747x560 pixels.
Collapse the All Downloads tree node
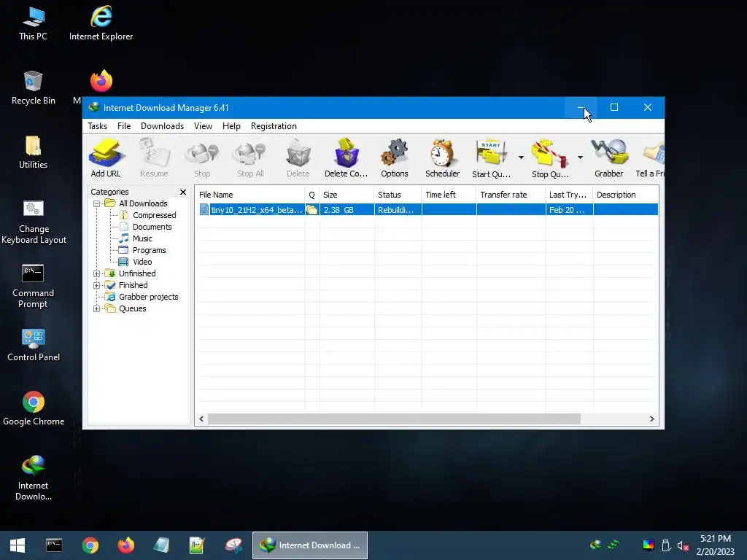coord(97,204)
